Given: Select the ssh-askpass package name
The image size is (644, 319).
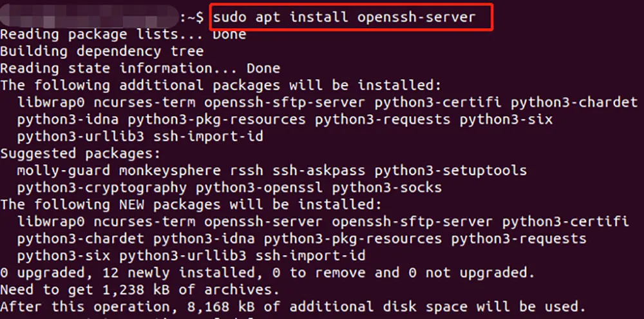Looking at the screenshot, I should (319, 171).
